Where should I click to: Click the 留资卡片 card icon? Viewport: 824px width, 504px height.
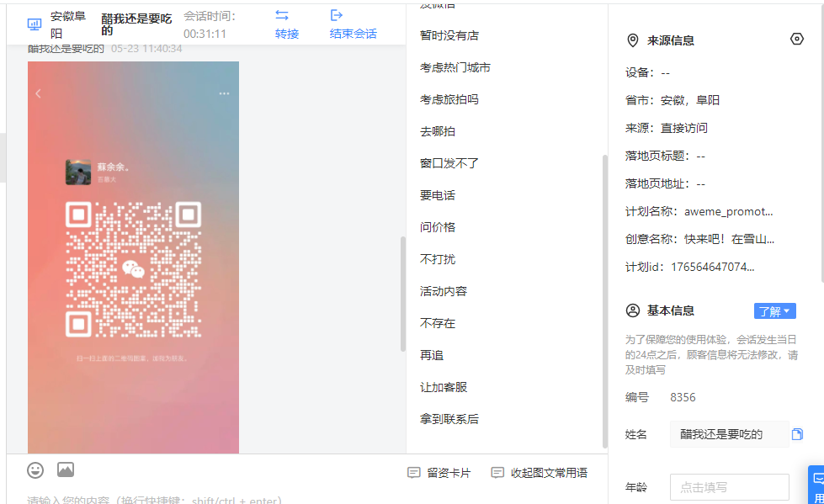click(413, 473)
